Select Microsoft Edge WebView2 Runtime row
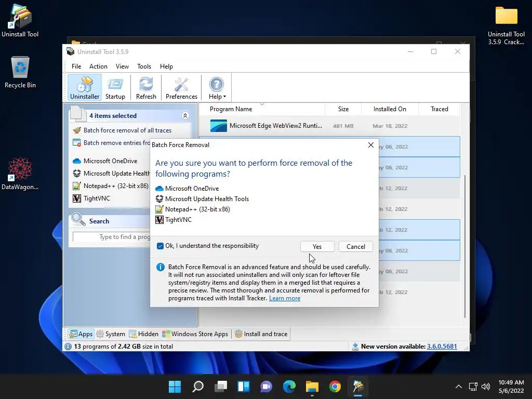 329,126
